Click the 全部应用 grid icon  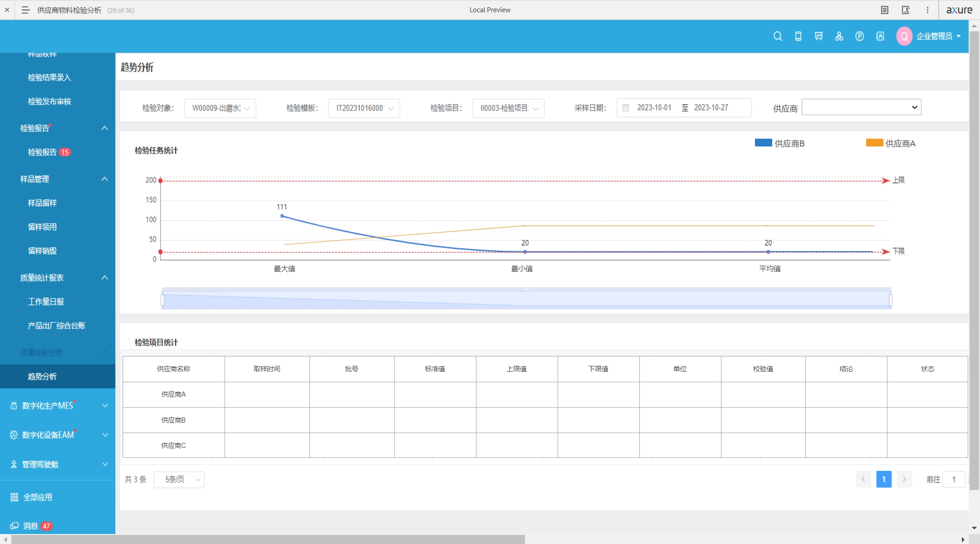click(14, 497)
